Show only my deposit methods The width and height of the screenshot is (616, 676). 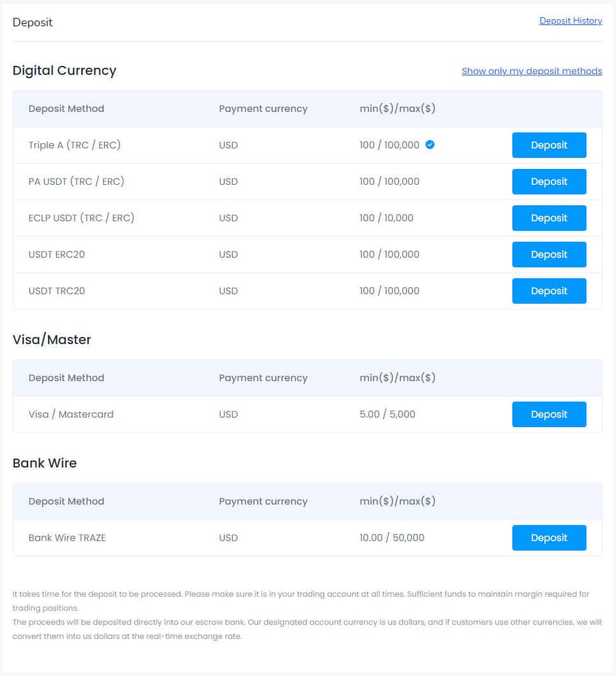coord(531,71)
